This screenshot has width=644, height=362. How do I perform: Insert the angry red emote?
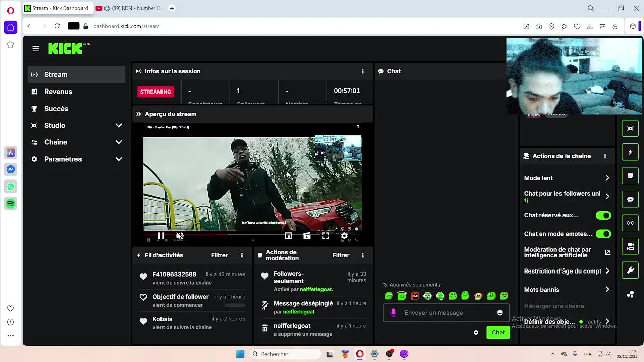pyautogui.click(x=415, y=296)
